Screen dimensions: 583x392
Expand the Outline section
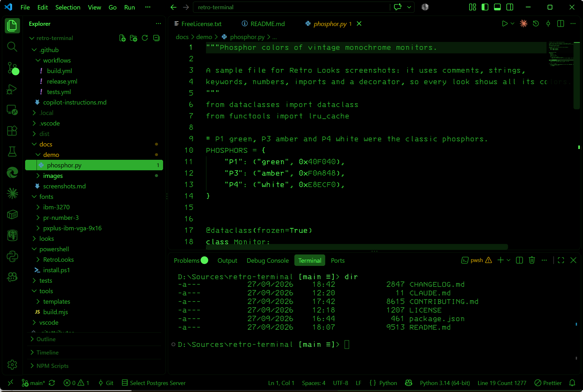pos(94,339)
